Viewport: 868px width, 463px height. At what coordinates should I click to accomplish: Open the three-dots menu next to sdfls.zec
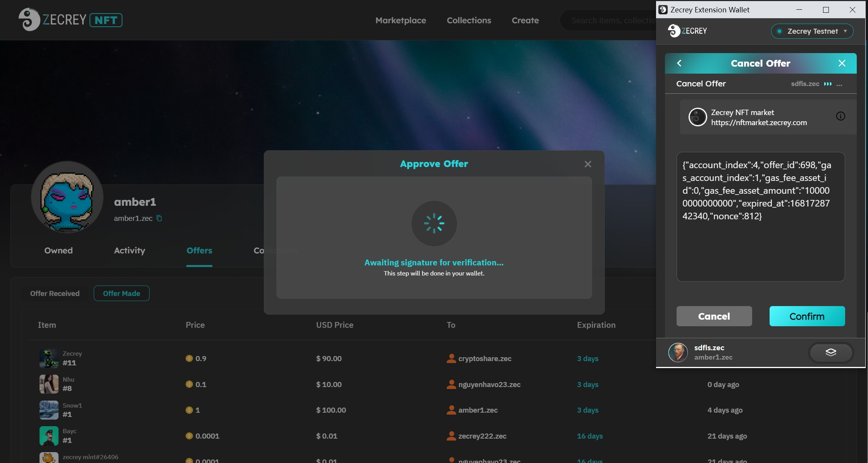(839, 84)
